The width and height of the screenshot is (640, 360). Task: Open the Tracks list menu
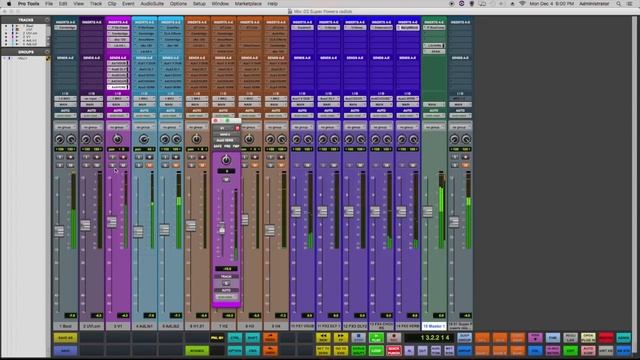47,20
